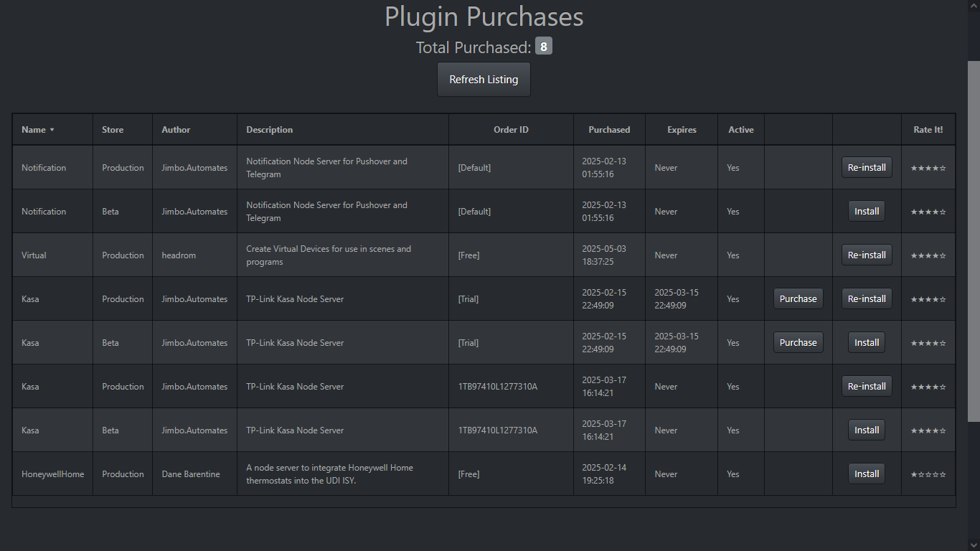Click the Order ID column header
980x551 pixels.
tap(511, 130)
